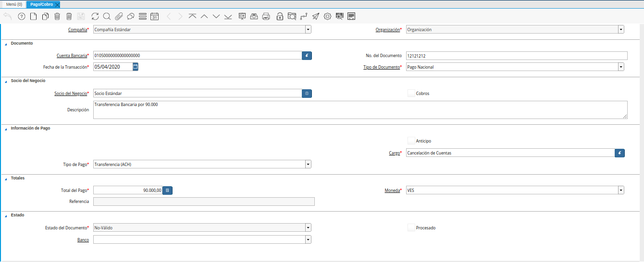Open attachments with the paperclip icon
The width and height of the screenshot is (644, 262).
[x=119, y=16]
